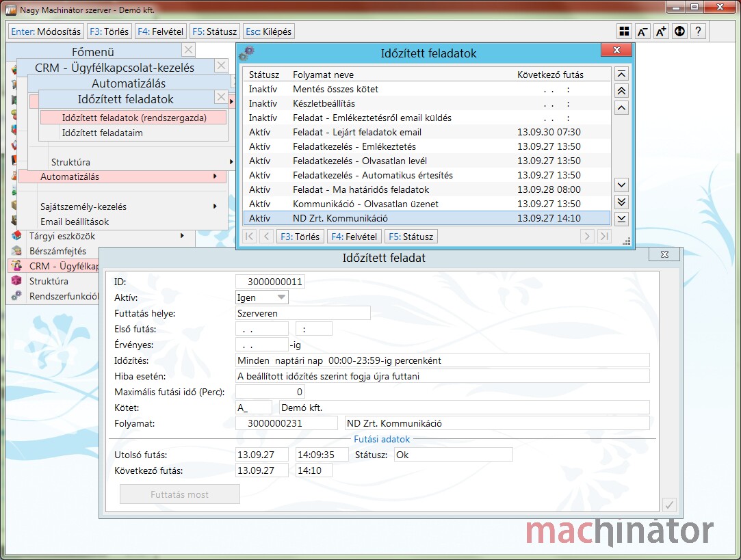Open help with the question mark icon
Viewport: 741px width, 560px height.
[x=698, y=31]
